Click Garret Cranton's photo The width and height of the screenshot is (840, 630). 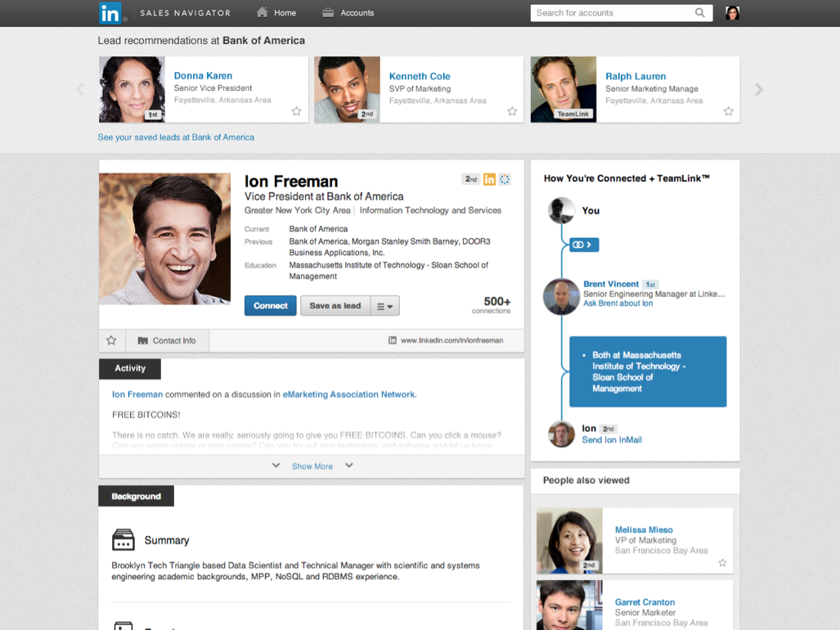[569, 605]
